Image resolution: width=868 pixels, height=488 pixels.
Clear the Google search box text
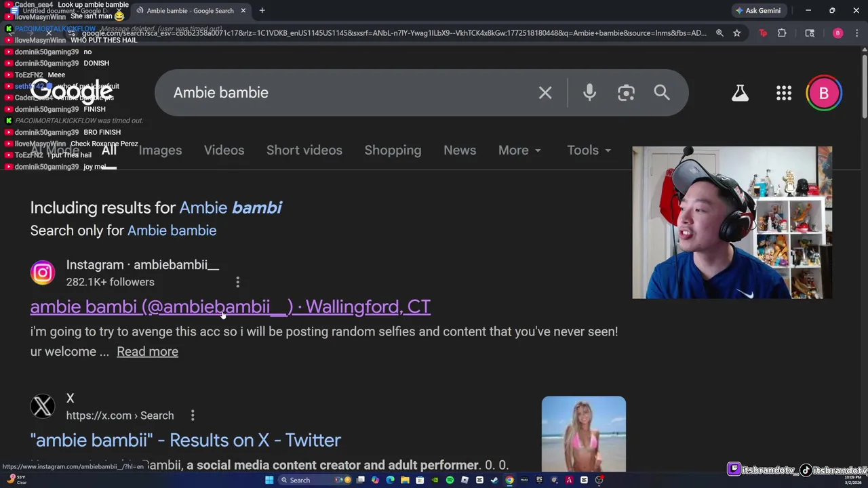[x=545, y=93]
